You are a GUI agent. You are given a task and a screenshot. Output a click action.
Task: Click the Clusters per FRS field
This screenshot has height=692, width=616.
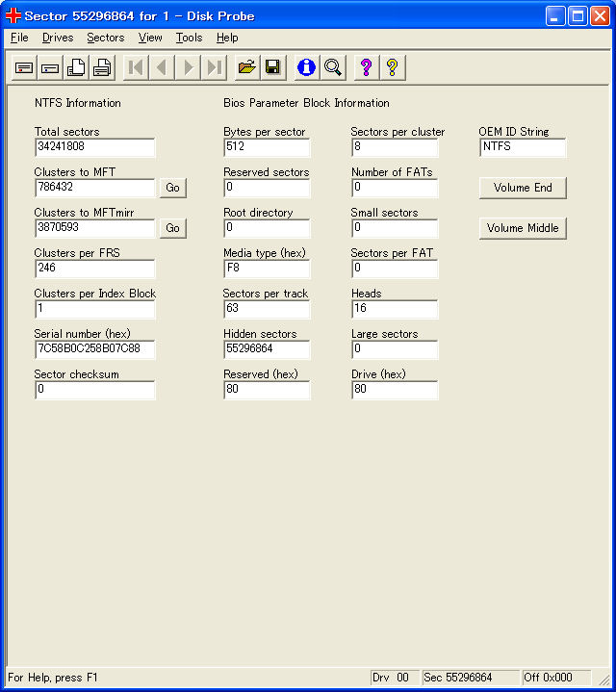click(95, 269)
